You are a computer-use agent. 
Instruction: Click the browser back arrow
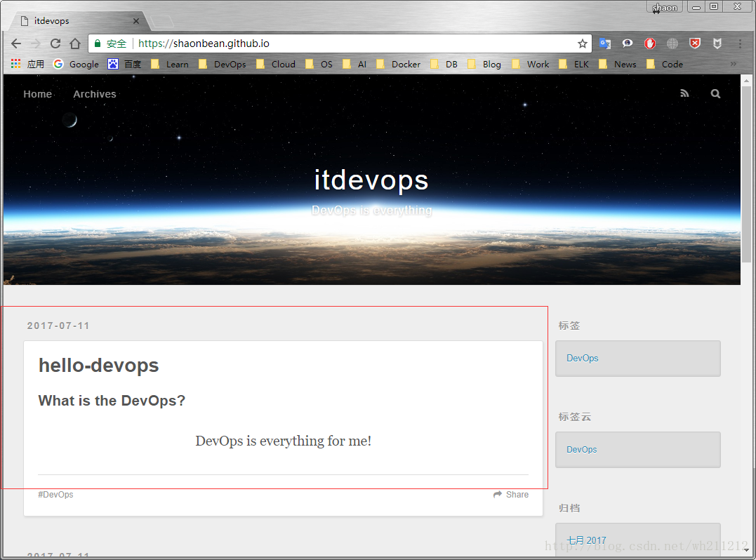pyautogui.click(x=15, y=43)
